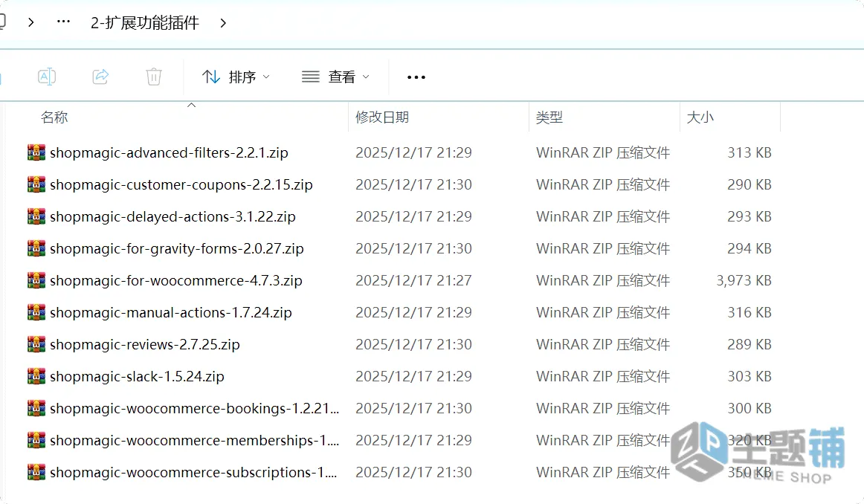Screen dimensions: 864x504
Task: Click the 300 KB size cell
Action: pyautogui.click(x=749, y=408)
